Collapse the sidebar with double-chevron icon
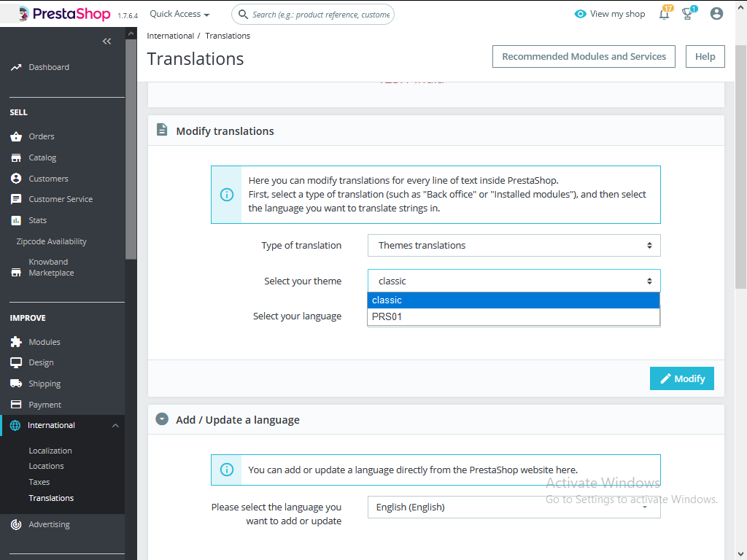Screen dimensions: 747x560 pyautogui.click(x=107, y=42)
